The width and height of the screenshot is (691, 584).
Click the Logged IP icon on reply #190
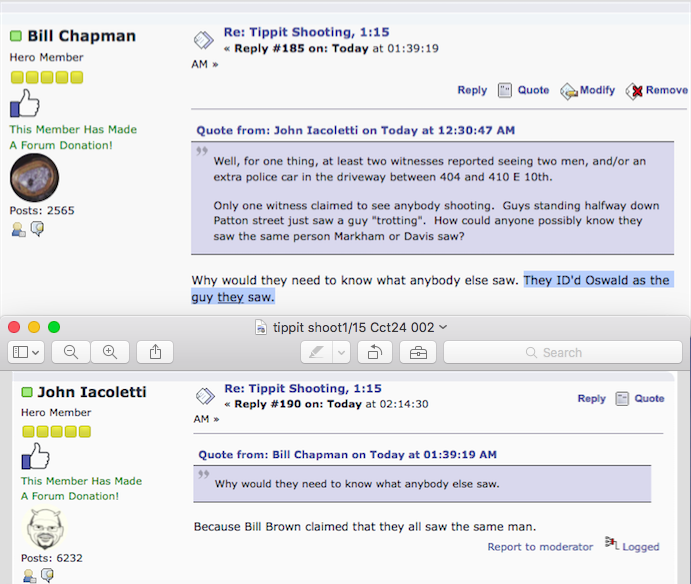click(x=612, y=543)
